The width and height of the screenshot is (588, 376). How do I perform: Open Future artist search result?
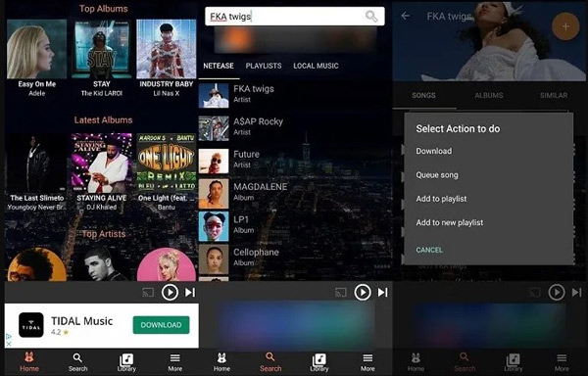[x=295, y=161]
